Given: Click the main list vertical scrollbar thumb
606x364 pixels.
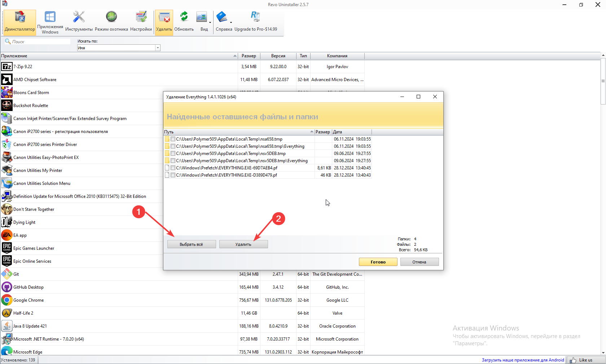Looking at the screenshot, I should click(x=603, y=81).
